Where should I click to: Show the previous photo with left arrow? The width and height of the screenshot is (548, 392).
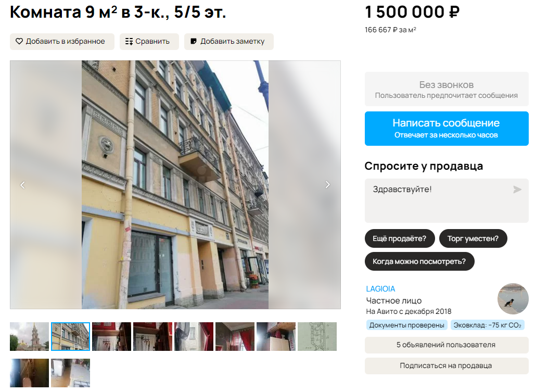coord(23,185)
